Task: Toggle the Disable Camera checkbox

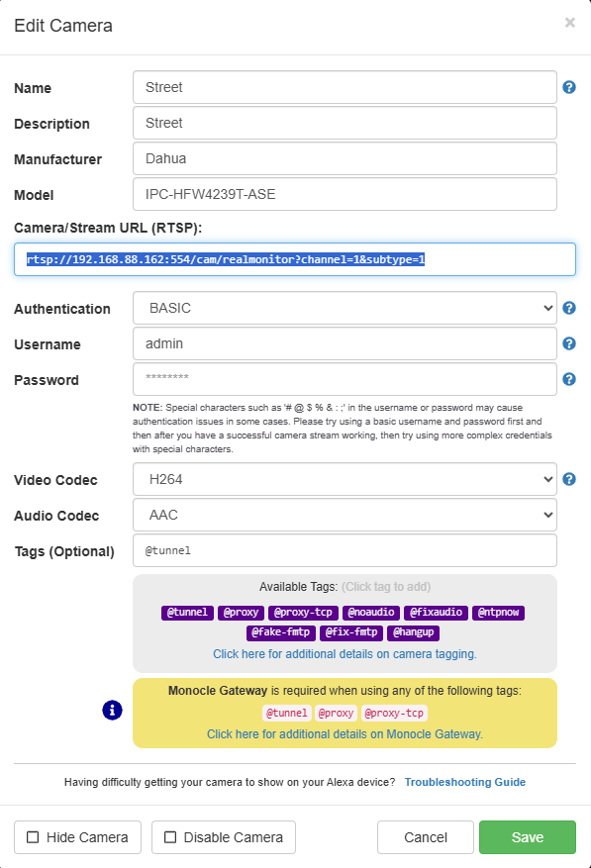Action: click(170, 837)
